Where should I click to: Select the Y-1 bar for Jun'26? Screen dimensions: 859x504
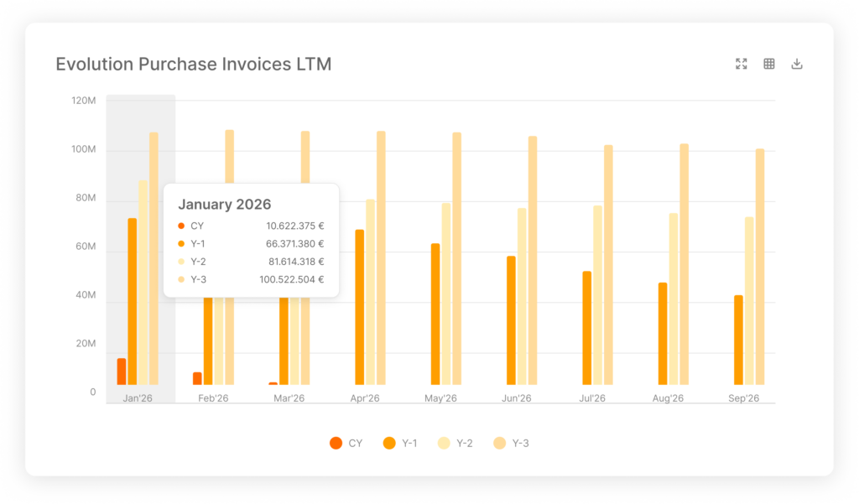(511, 320)
